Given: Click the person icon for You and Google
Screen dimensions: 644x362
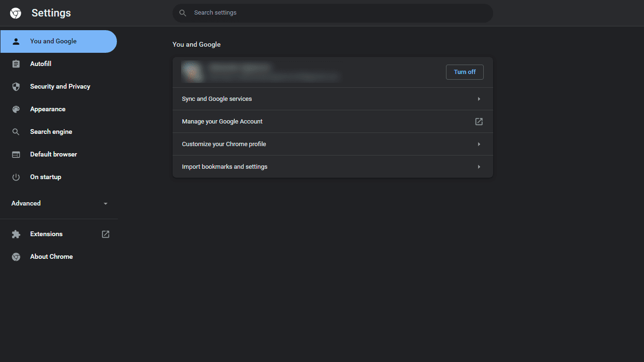Looking at the screenshot, I should point(16,41).
